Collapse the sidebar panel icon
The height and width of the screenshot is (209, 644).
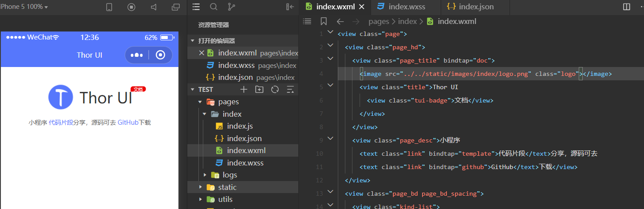290,7
